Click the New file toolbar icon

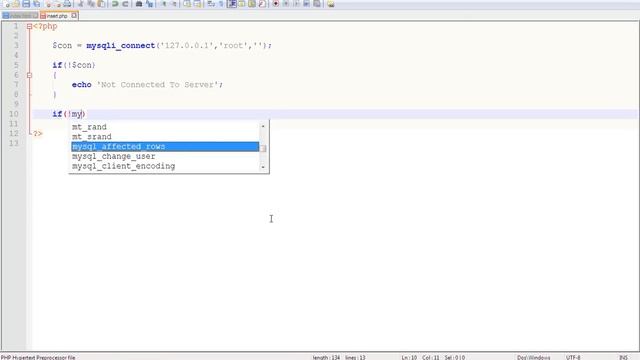(7, 4)
